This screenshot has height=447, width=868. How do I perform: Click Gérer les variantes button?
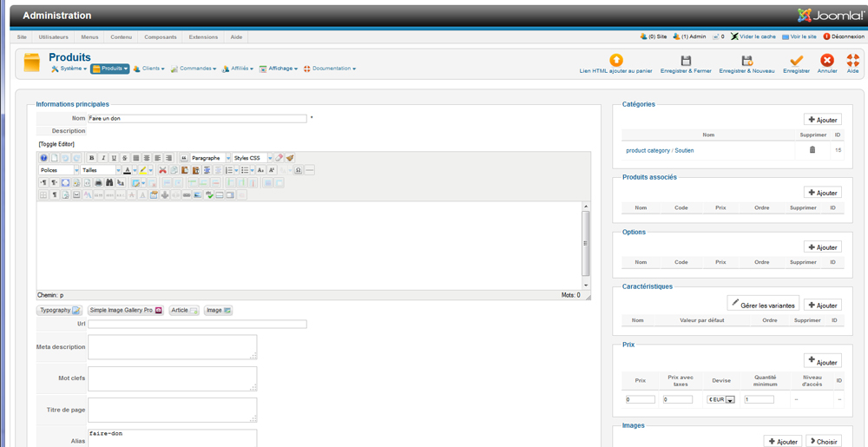(x=763, y=303)
